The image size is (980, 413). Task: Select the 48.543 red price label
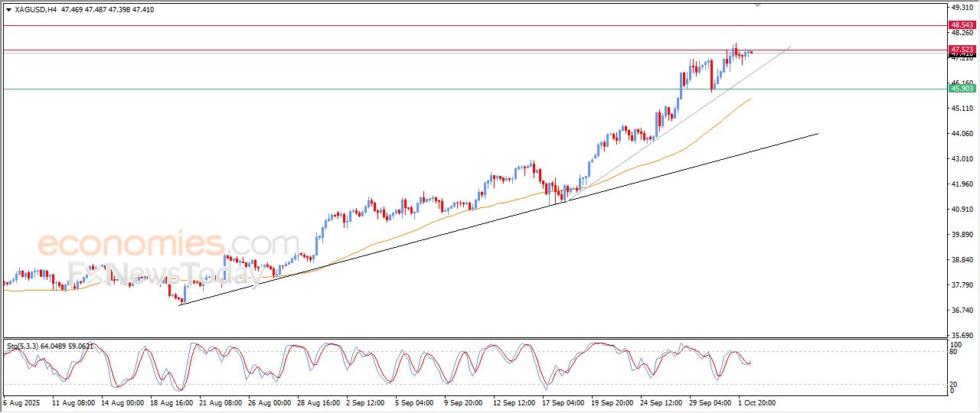tap(962, 25)
